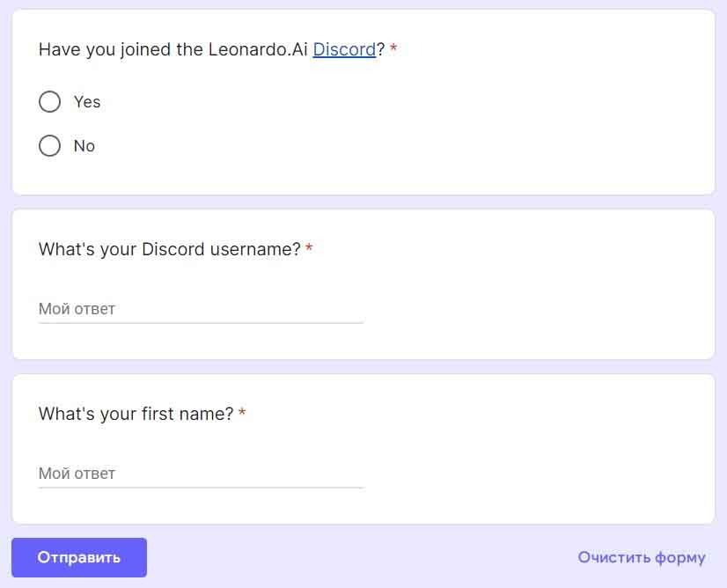Open the Discord hyperlink

pyautogui.click(x=344, y=49)
